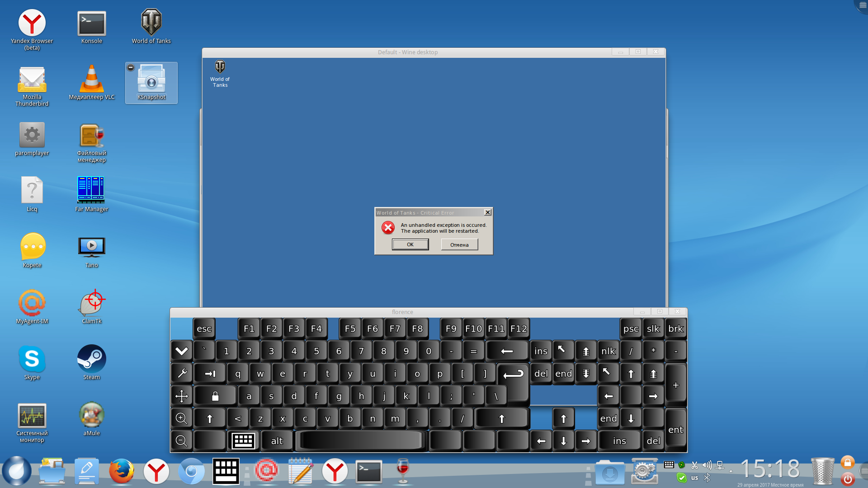This screenshot has width=868, height=488.
Task: Click the Florence zoom-in magnifier icon
Action: coord(182,418)
